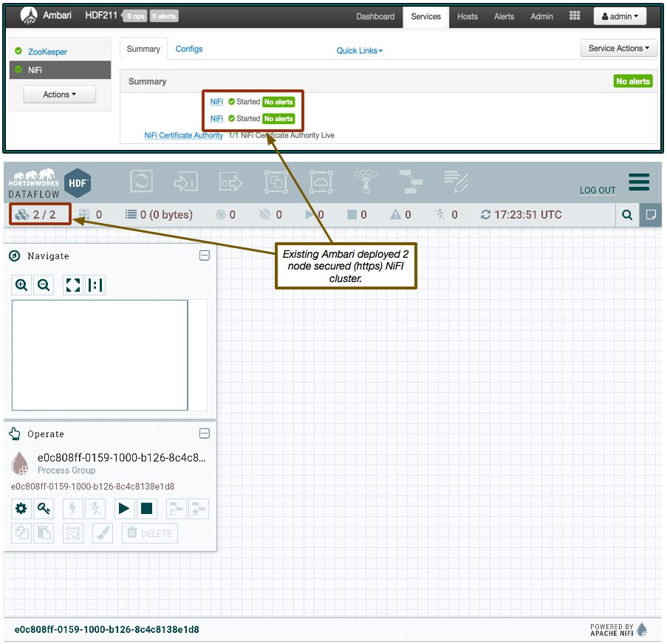Viewport: 667px width, 644px height.
Task: Open the NiFi global menu hamburger icon
Action: tap(639, 182)
